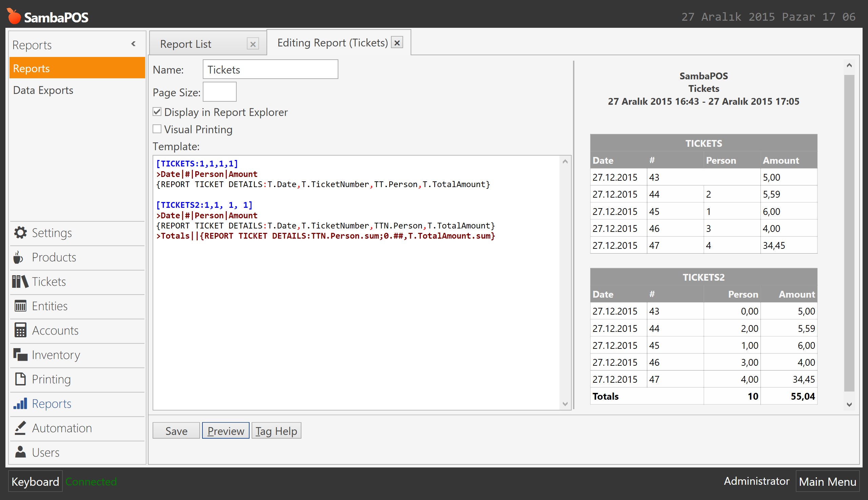Open Inventory via its boxes icon
This screenshot has height=500, width=868.
(x=20, y=354)
